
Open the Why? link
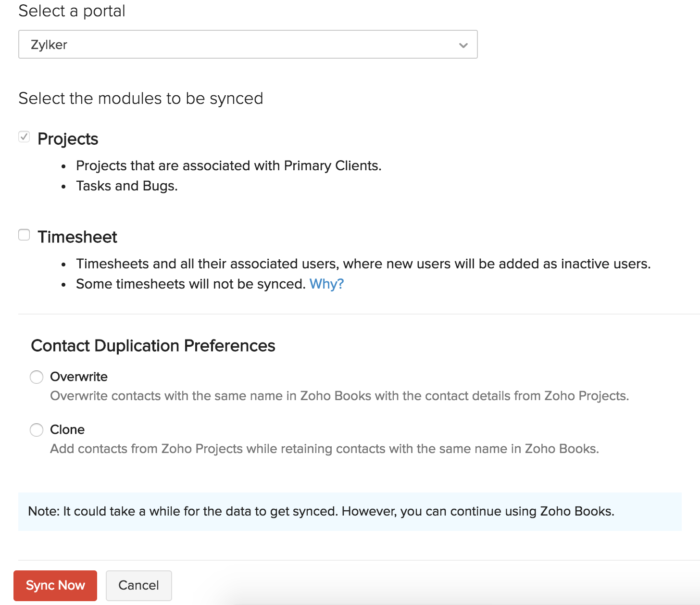pos(326,284)
